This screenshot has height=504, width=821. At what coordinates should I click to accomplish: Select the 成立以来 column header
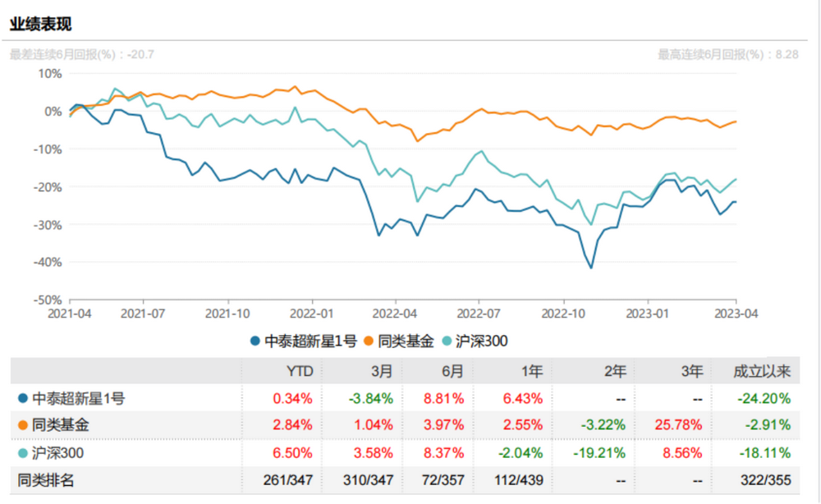point(762,372)
